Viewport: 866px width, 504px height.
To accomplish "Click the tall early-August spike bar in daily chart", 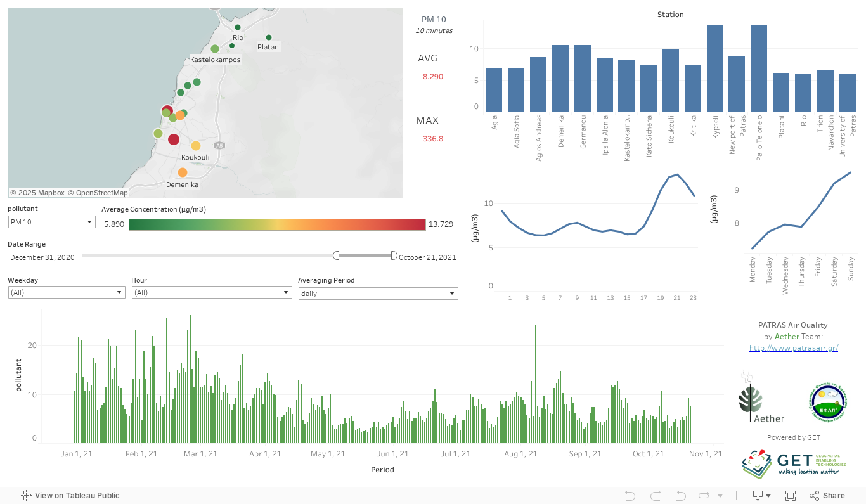I will click(x=536, y=384).
